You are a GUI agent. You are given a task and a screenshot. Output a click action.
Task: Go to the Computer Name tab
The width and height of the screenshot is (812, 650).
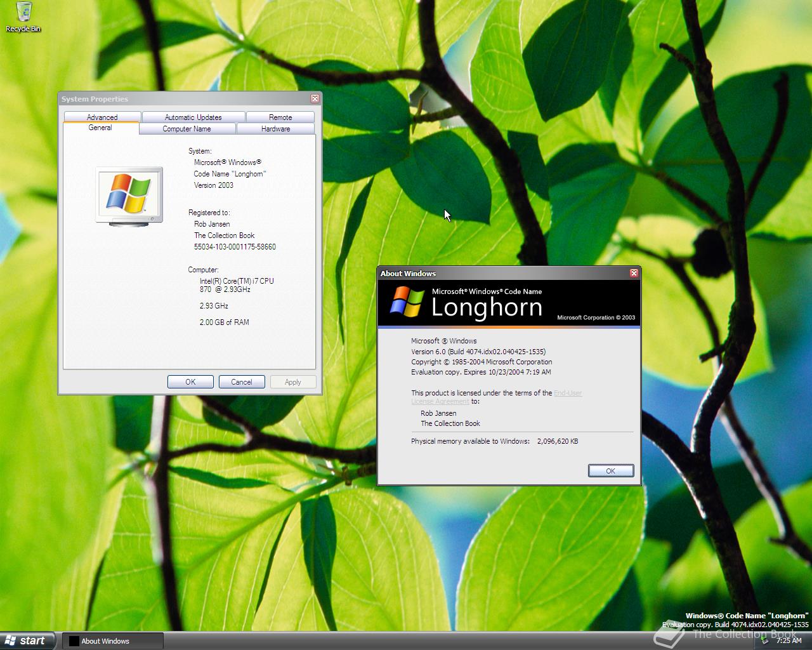tap(187, 128)
